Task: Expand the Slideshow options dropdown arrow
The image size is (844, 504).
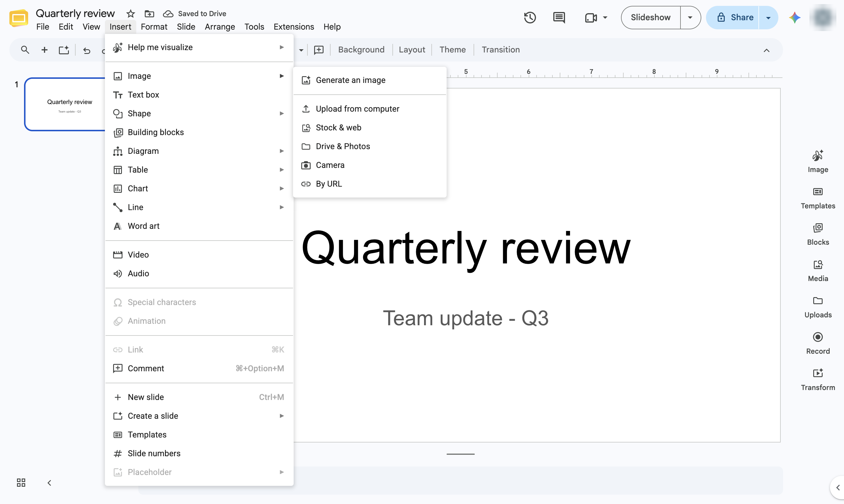Action: (x=690, y=17)
